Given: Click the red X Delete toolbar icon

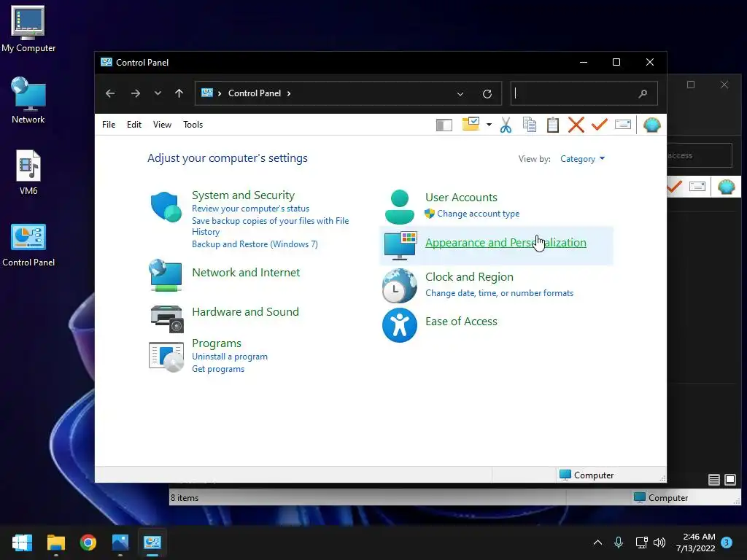Looking at the screenshot, I should click(x=576, y=125).
